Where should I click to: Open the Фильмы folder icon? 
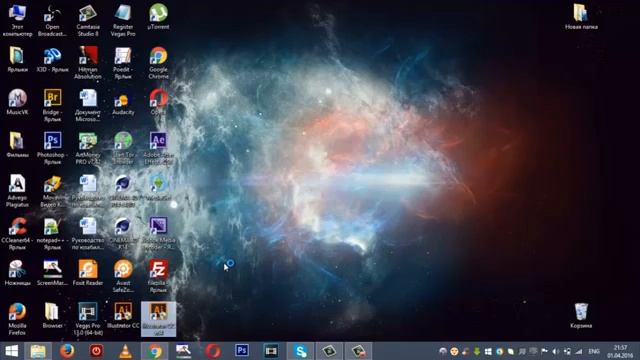17,145
